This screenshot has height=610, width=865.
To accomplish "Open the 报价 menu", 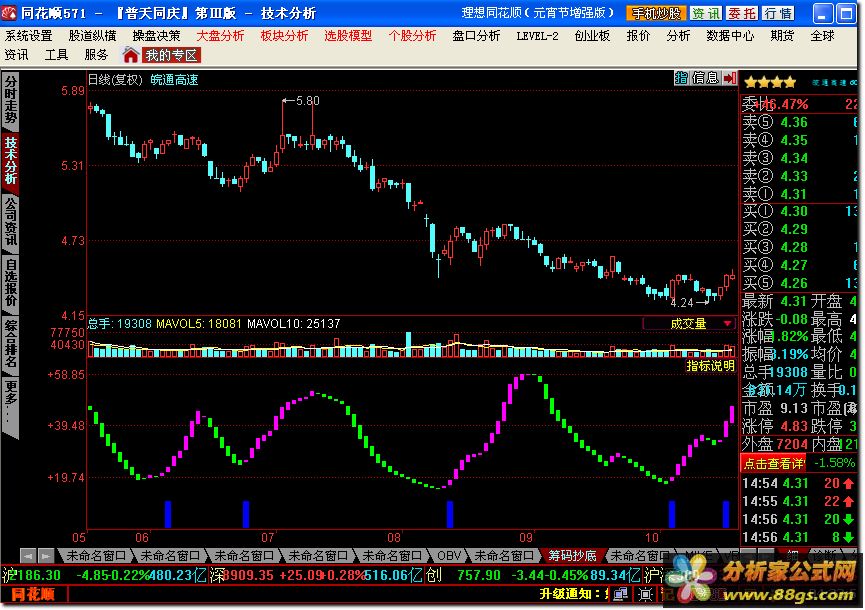I will click(x=638, y=36).
